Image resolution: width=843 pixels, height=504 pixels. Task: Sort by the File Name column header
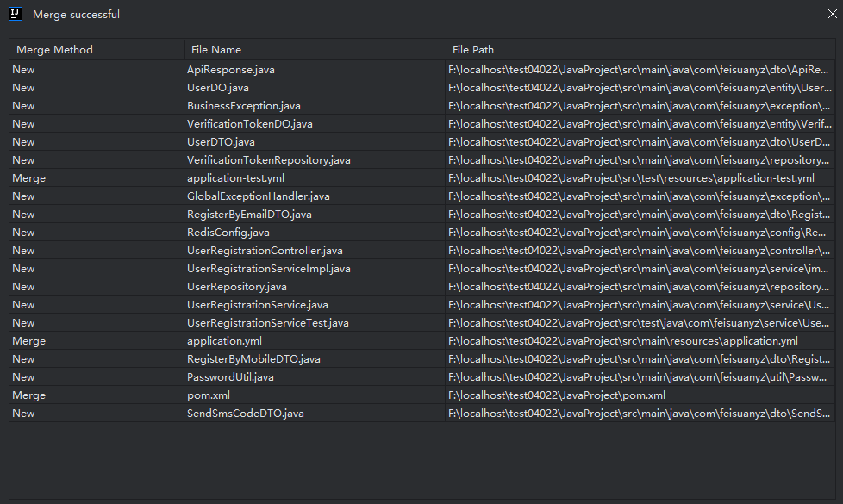[x=216, y=50]
